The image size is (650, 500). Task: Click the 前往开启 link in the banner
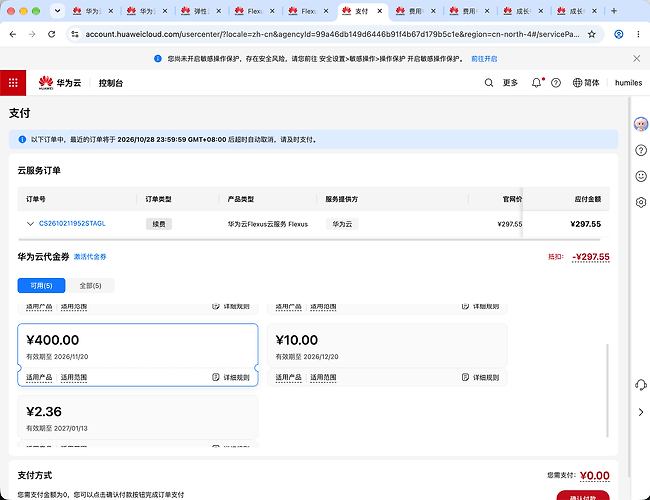[x=484, y=59]
